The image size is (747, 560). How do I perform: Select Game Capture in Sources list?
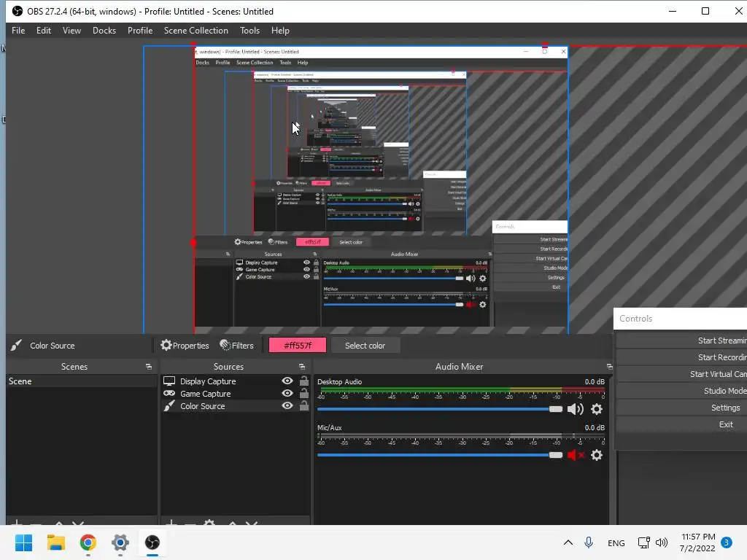pos(205,393)
